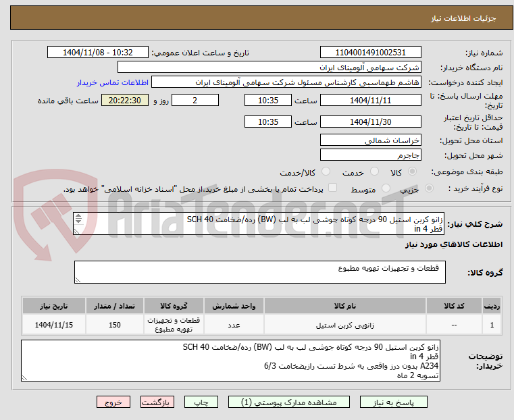Click the response deadline time 10:35 field
The width and height of the screenshot is (514, 420).
tap(268, 100)
